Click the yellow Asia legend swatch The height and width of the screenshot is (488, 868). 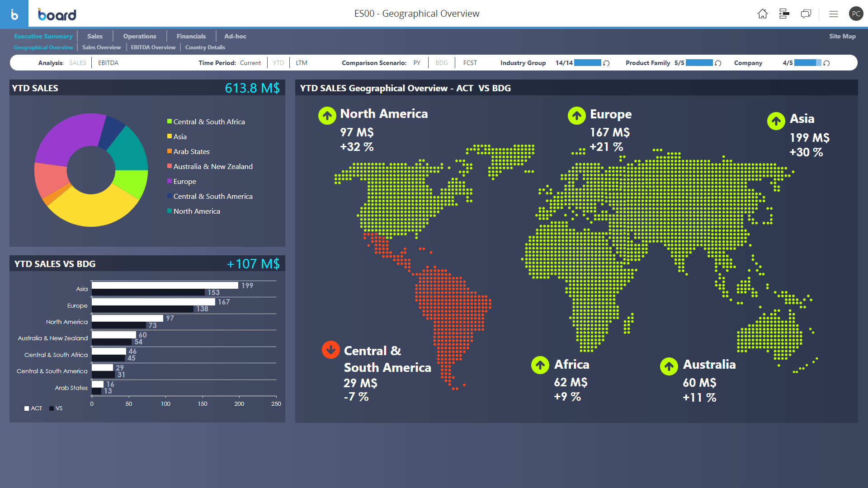(170, 136)
